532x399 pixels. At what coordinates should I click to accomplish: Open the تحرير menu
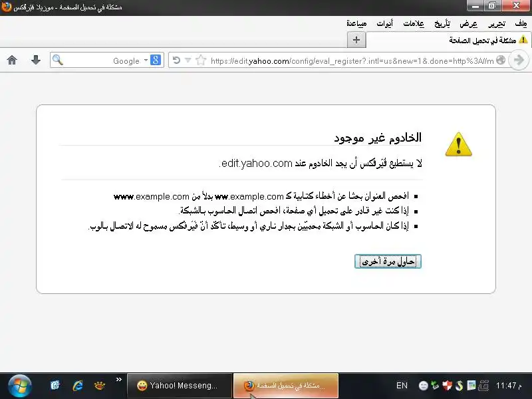(x=497, y=23)
